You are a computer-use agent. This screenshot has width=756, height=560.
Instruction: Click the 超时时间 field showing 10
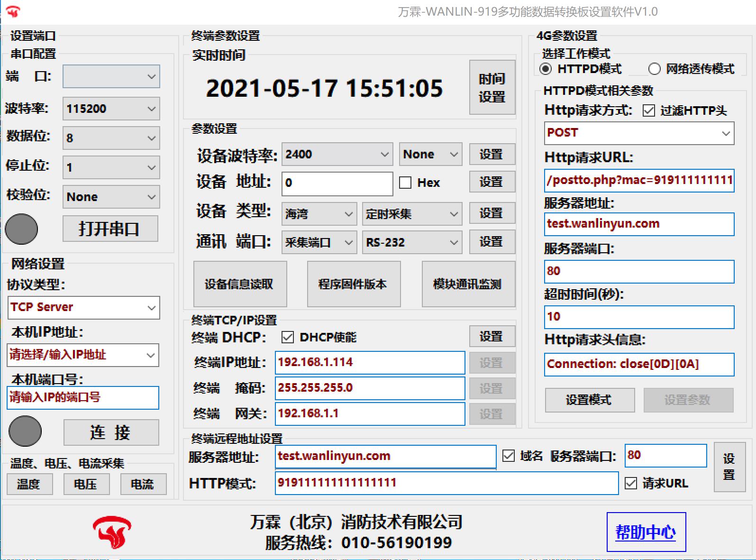click(x=639, y=317)
